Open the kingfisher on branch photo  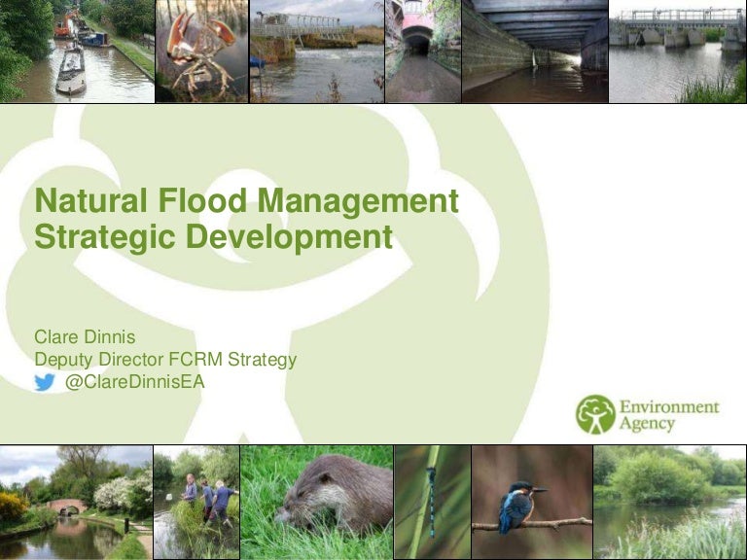click(532, 503)
